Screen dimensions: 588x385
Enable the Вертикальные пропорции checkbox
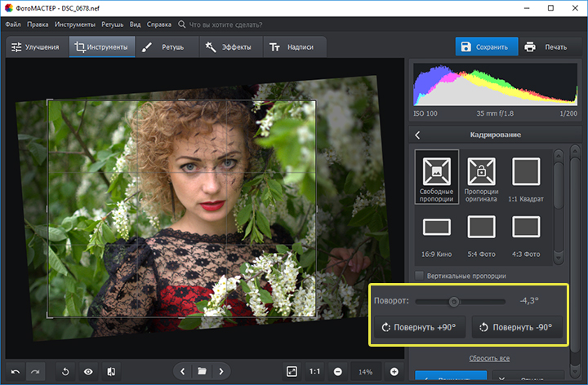coord(420,275)
